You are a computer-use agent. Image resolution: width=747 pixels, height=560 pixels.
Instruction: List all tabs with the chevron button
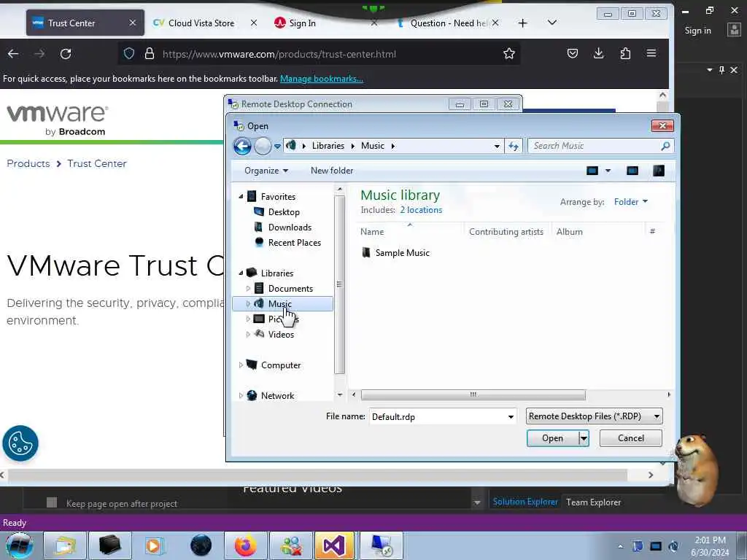click(552, 23)
